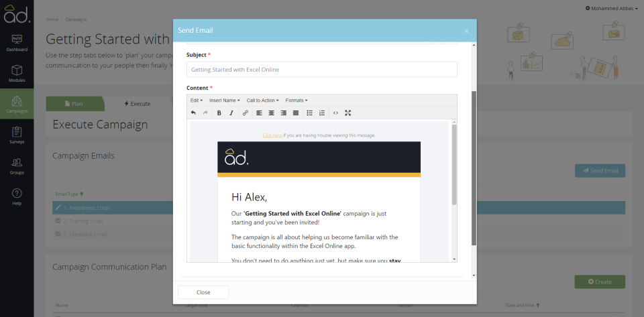Viewport: 644px width, 317px height.
Task: Open Dashboard from the sidebar
Action: [17, 43]
